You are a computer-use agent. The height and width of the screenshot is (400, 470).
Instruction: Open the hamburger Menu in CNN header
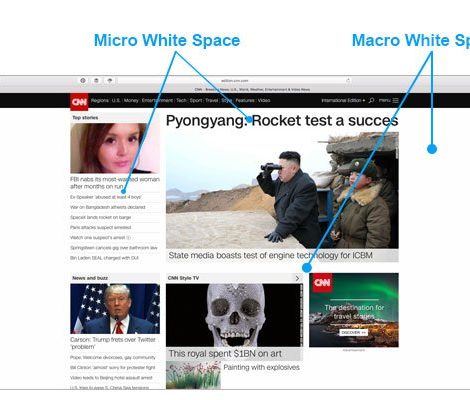click(395, 100)
